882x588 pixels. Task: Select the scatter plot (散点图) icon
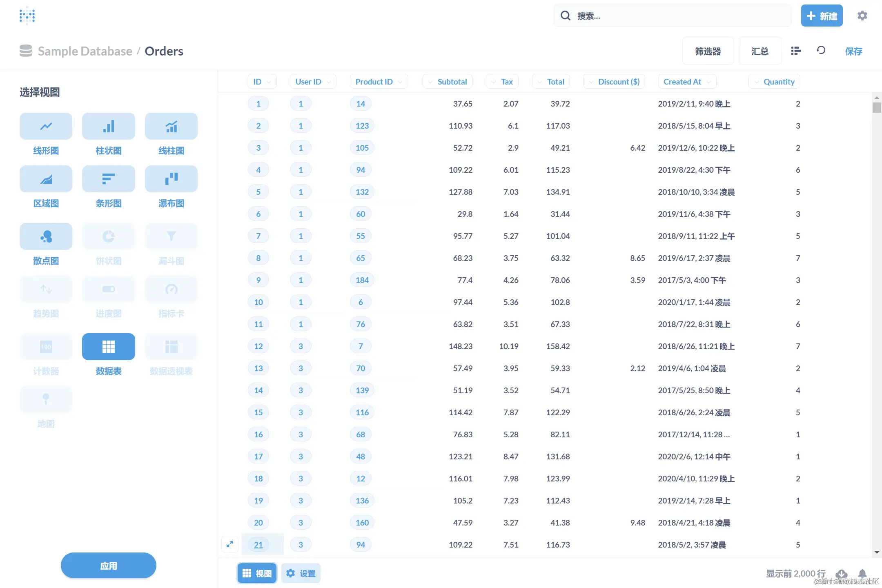(x=46, y=236)
